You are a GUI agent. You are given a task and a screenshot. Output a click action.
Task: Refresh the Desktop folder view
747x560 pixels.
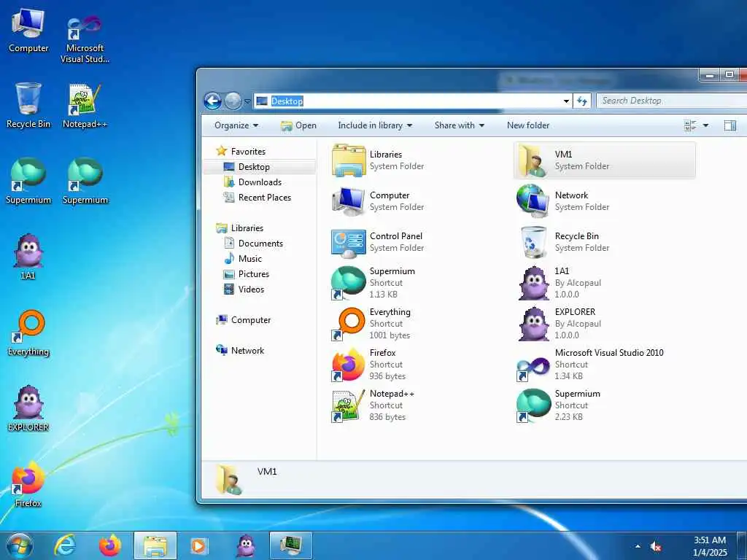(x=581, y=101)
